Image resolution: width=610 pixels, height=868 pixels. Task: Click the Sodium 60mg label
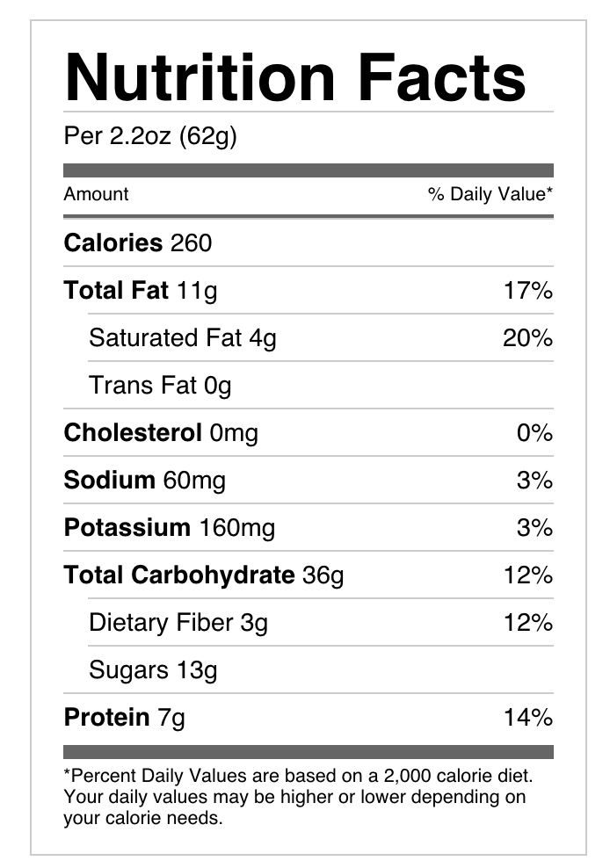(145, 481)
